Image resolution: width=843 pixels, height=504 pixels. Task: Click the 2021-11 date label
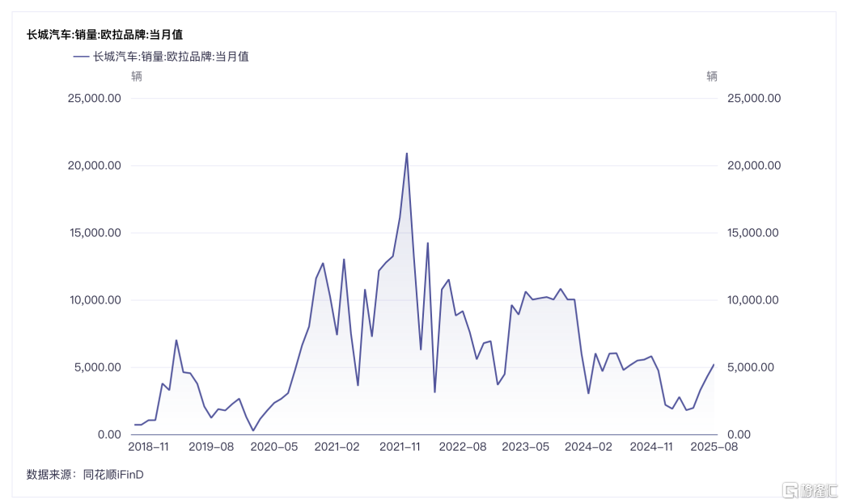[x=400, y=447]
